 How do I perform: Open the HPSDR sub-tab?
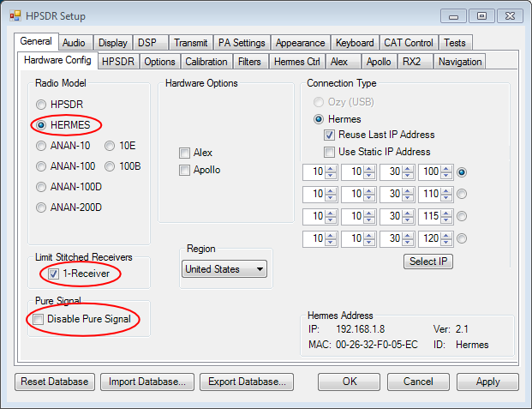point(118,62)
